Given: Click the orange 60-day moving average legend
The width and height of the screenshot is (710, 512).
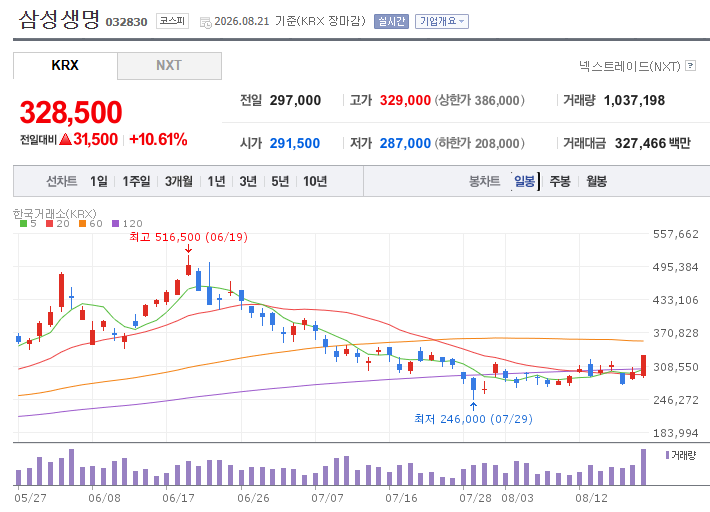Looking at the screenshot, I should [x=91, y=224].
